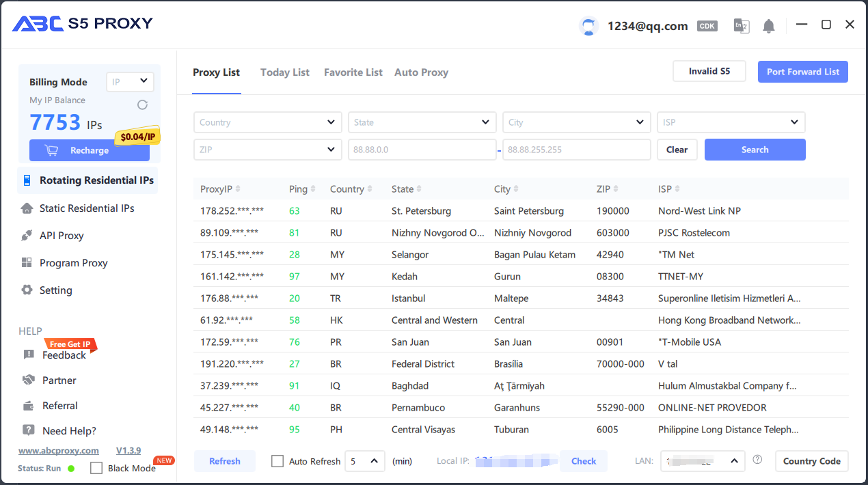Enable the Auto Refresh checkbox
Viewport: 868px width, 485px height.
[x=277, y=461]
